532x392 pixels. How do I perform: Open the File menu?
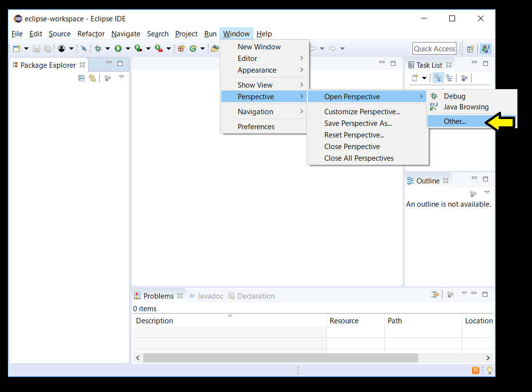coord(17,34)
